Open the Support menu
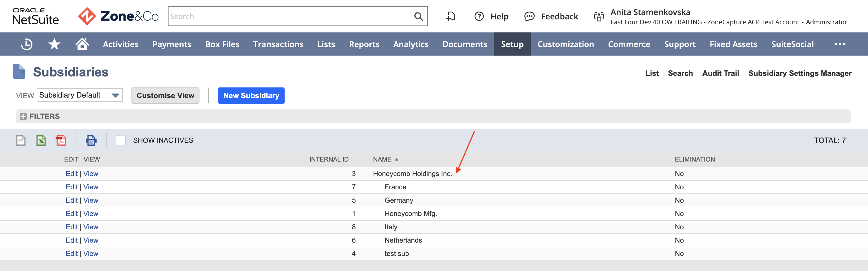This screenshot has width=868, height=271. click(680, 44)
